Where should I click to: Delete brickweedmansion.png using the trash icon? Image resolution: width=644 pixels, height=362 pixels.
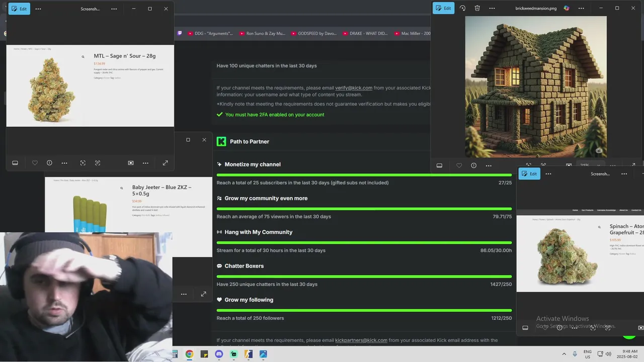pos(477,8)
